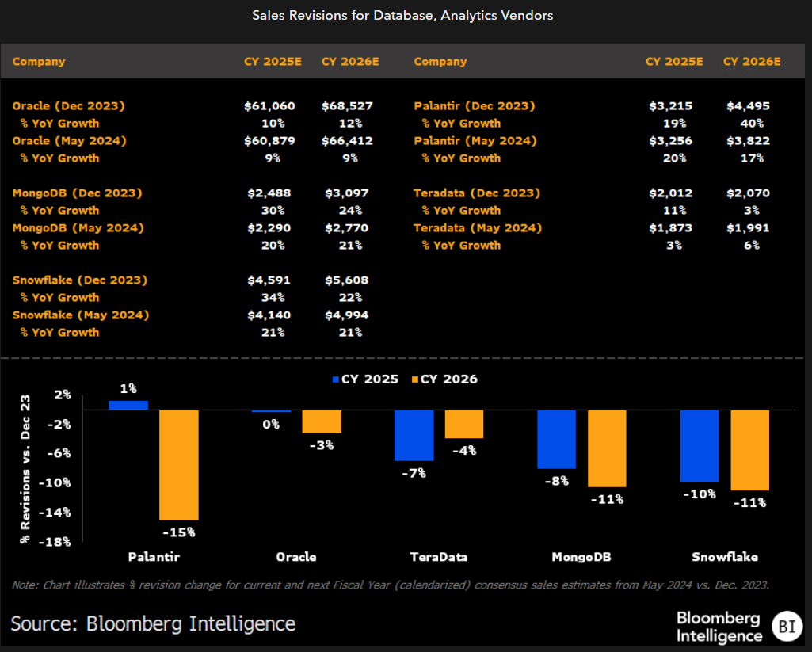Screen dimensions: 812x652
Task: Select TeraData's blue -7% bar
Action: point(414,435)
